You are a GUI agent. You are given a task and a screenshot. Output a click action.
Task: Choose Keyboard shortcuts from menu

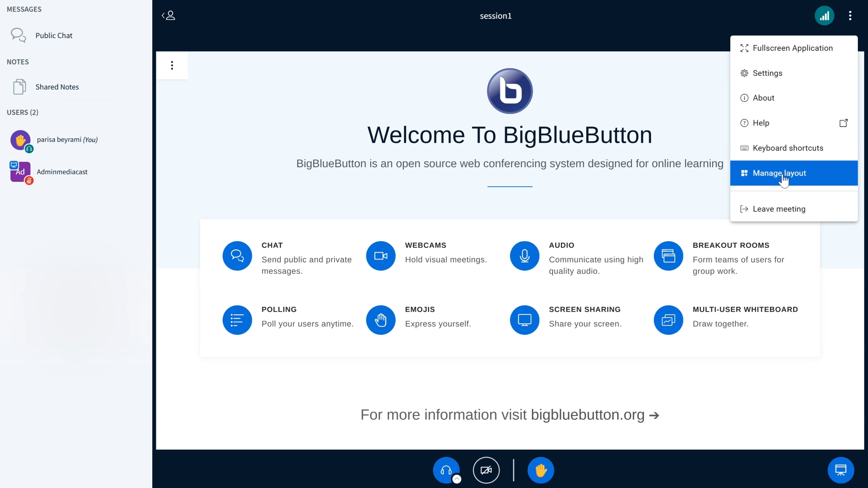coord(788,148)
